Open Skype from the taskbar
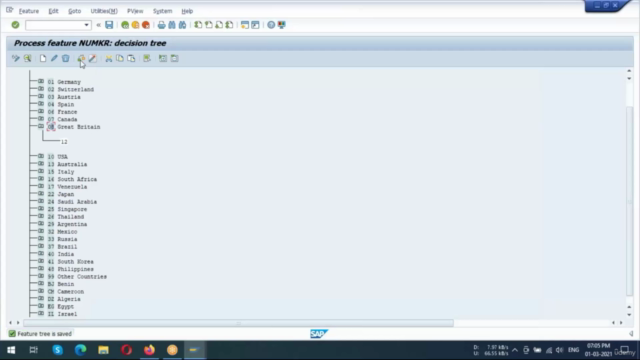The width and height of the screenshot is (640, 360). coord(58,350)
